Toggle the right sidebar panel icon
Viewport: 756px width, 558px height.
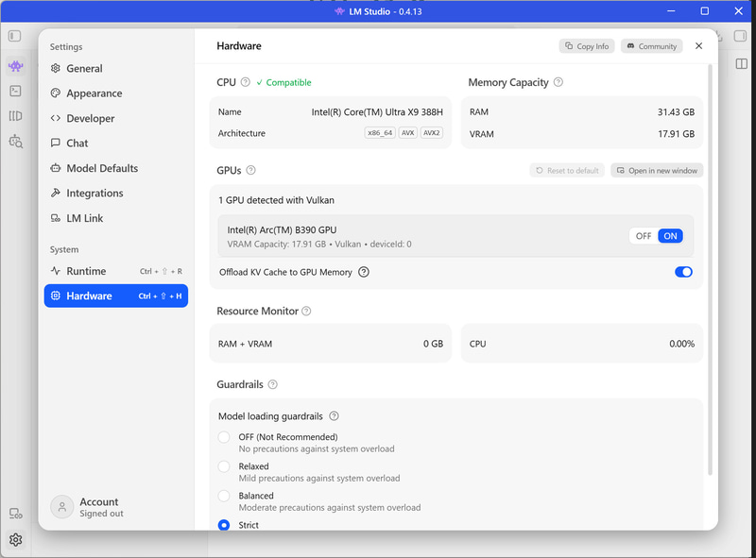[x=740, y=36]
